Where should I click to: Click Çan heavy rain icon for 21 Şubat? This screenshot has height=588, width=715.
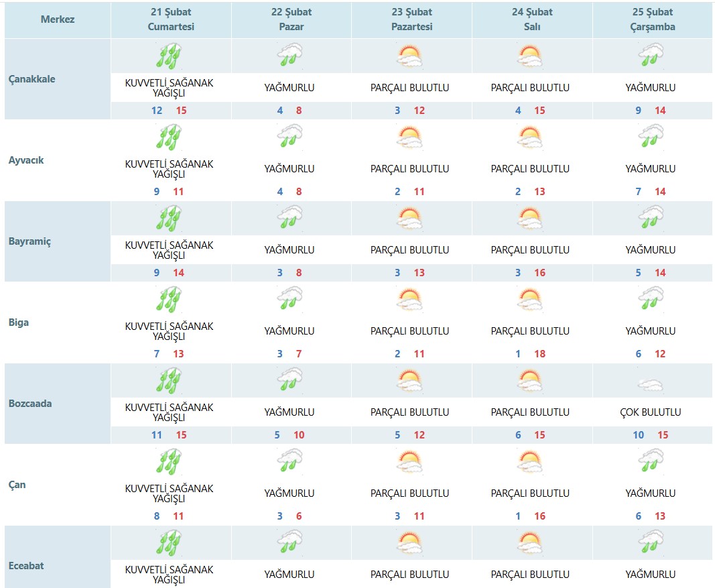tap(169, 462)
